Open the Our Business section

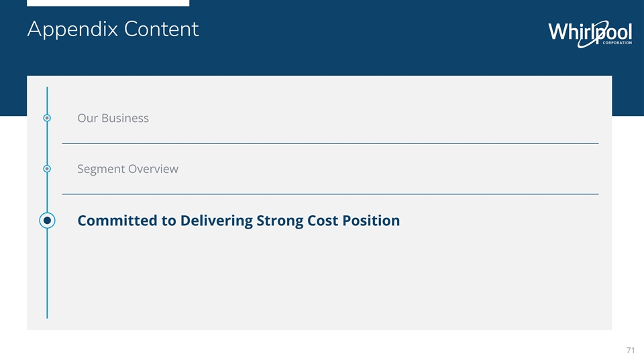click(113, 118)
